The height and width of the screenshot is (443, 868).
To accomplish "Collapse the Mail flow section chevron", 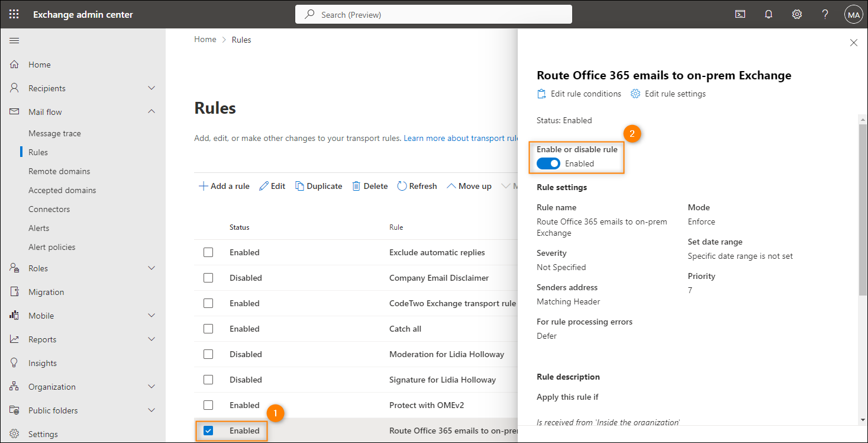I will point(151,112).
